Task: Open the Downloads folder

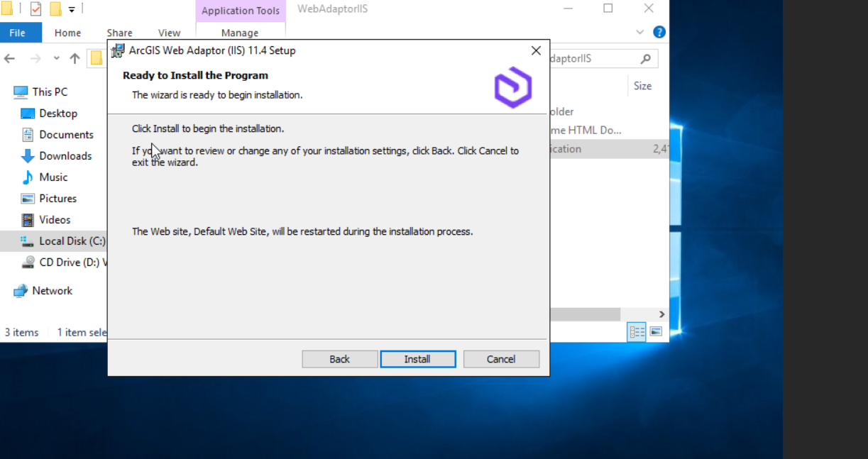Action: coord(65,156)
